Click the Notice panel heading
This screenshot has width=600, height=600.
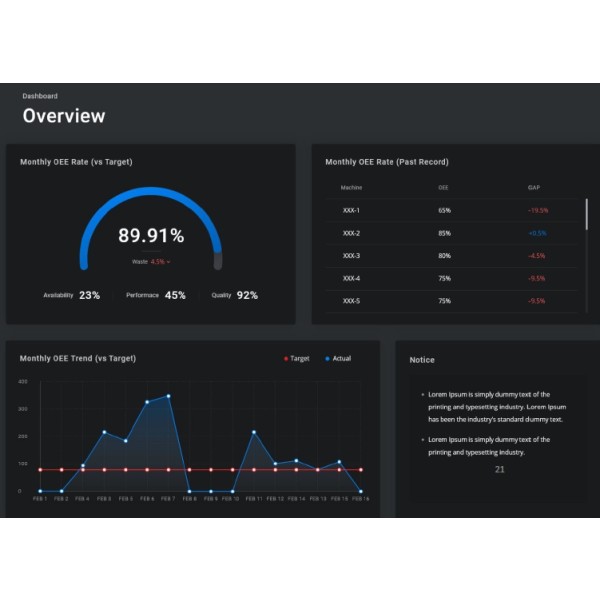[422, 360]
